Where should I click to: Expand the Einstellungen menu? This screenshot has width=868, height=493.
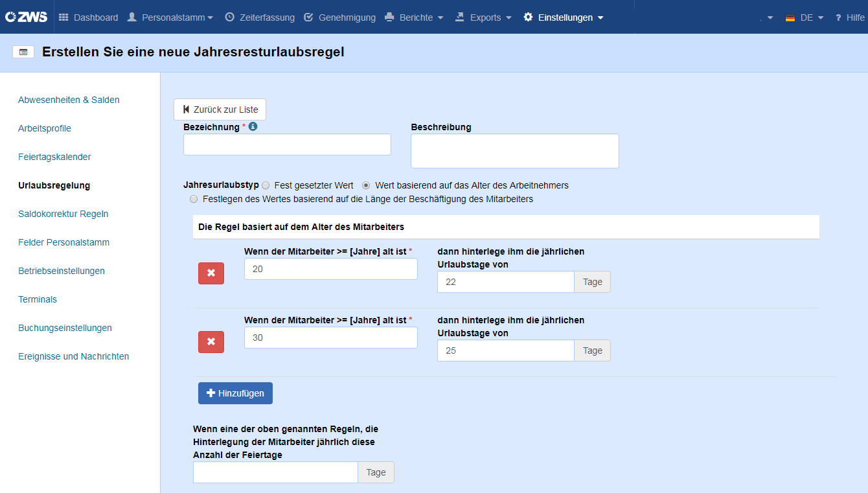coord(564,17)
